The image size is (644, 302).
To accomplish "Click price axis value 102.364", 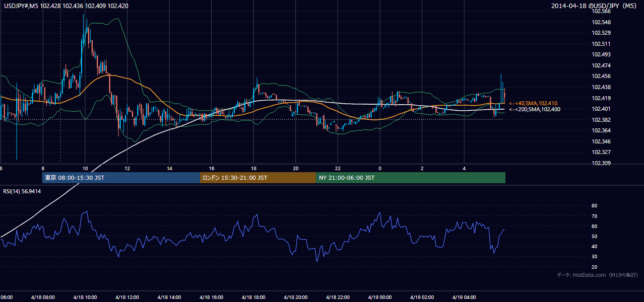I will point(601,130).
